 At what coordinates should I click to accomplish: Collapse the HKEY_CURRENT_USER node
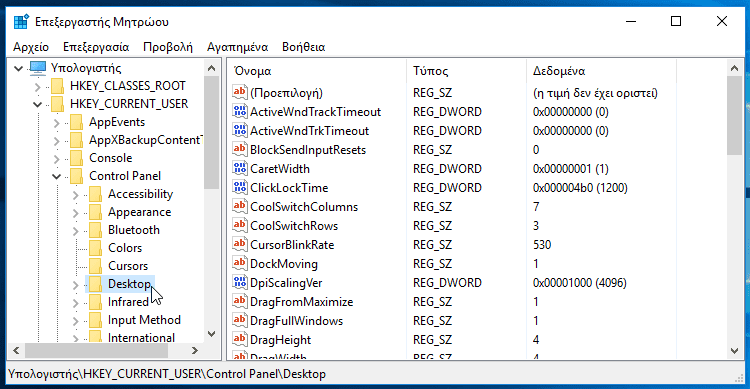click(37, 104)
